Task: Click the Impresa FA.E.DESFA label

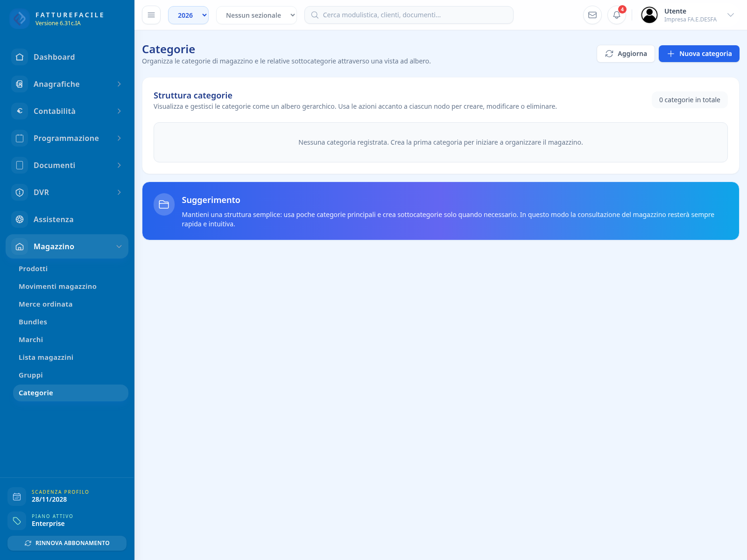Action: [690, 20]
